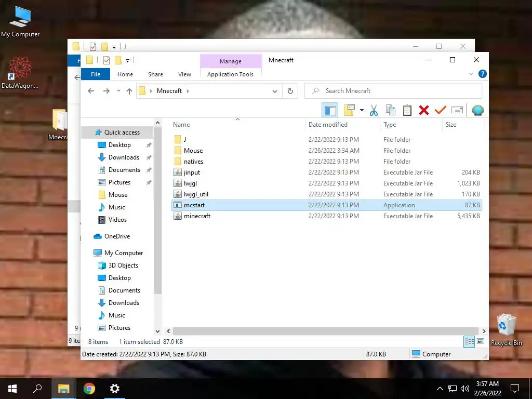Click the orange checkmark Properties icon
This screenshot has width=532, height=399.
click(441, 110)
